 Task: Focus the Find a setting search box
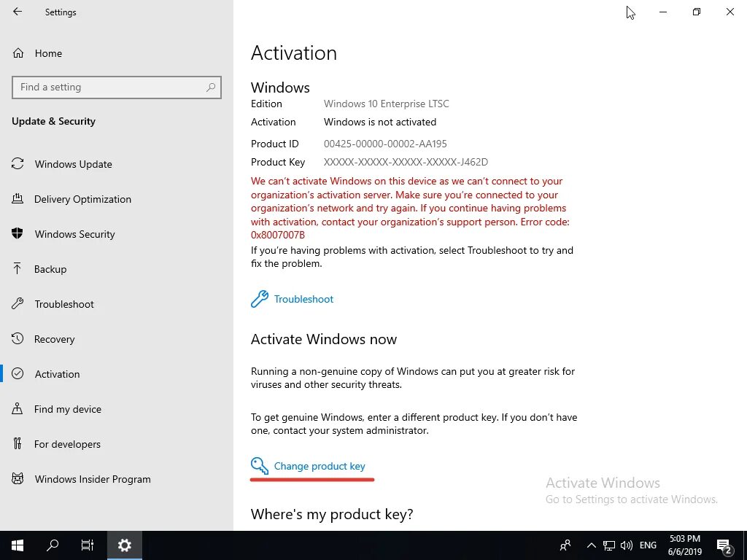tap(117, 87)
